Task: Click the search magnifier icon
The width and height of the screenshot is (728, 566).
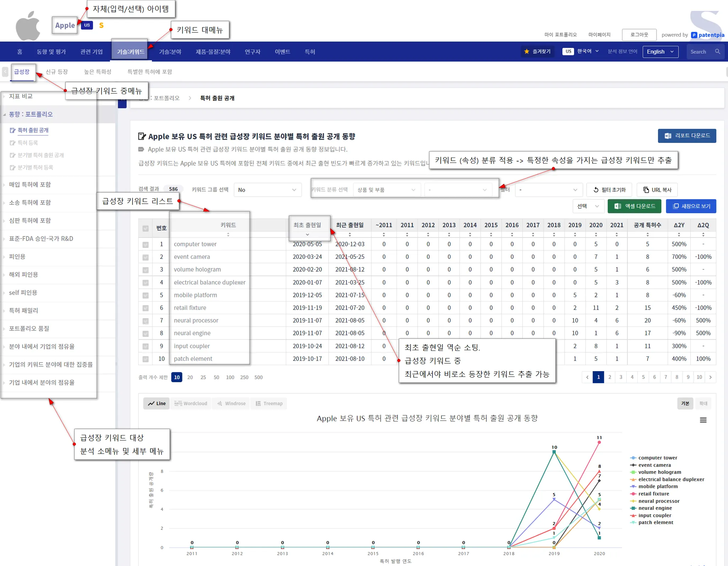Action: click(717, 52)
